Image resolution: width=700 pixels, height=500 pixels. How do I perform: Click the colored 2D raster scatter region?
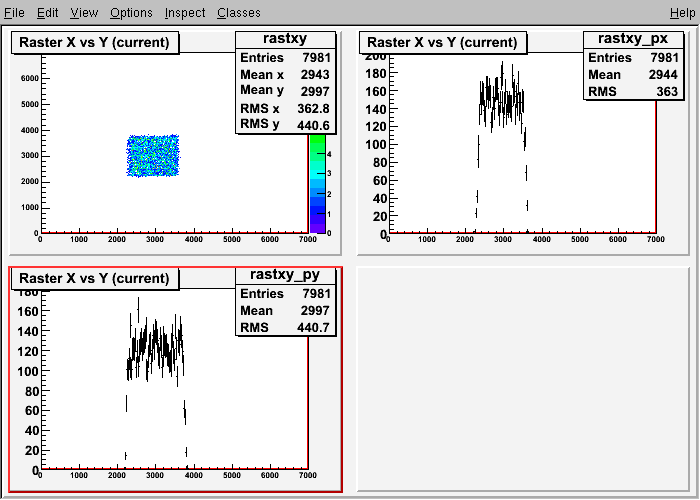(x=153, y=156)
